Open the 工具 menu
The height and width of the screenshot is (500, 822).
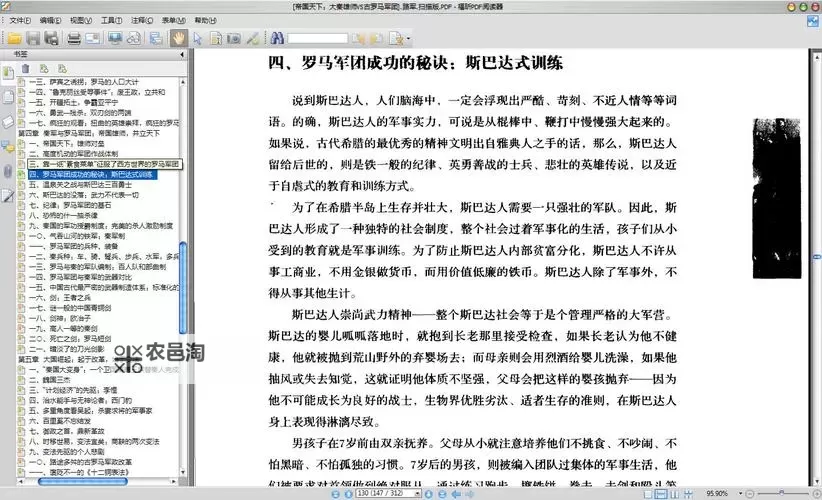[111, 20]
